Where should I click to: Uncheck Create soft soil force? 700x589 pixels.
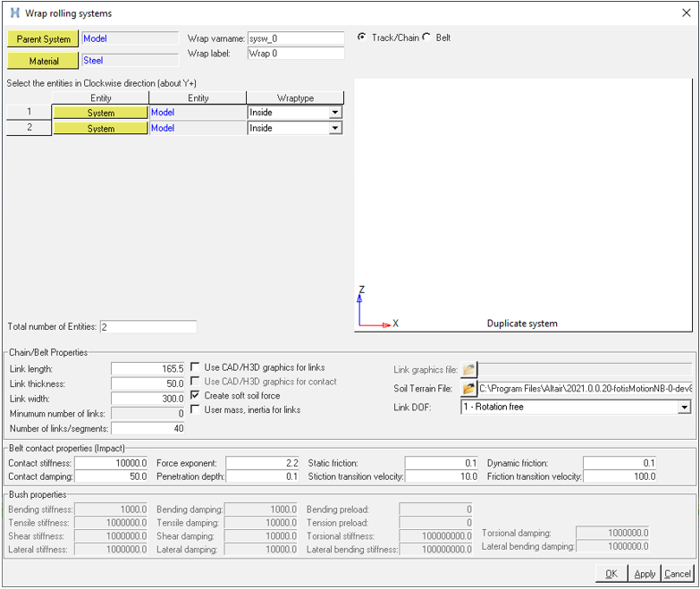[196, 395]
